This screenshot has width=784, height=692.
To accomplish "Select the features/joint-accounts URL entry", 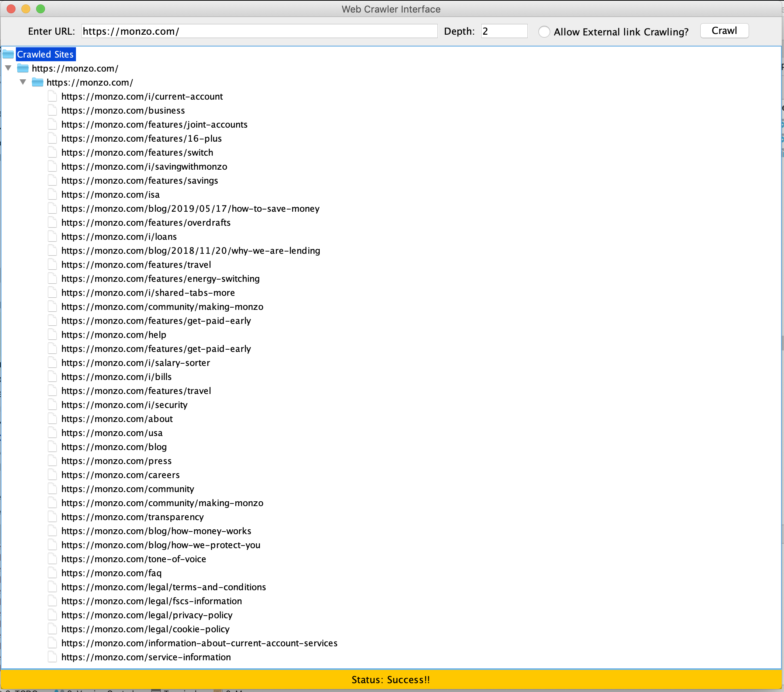I will pyautogui.click(x=154, y=124).
